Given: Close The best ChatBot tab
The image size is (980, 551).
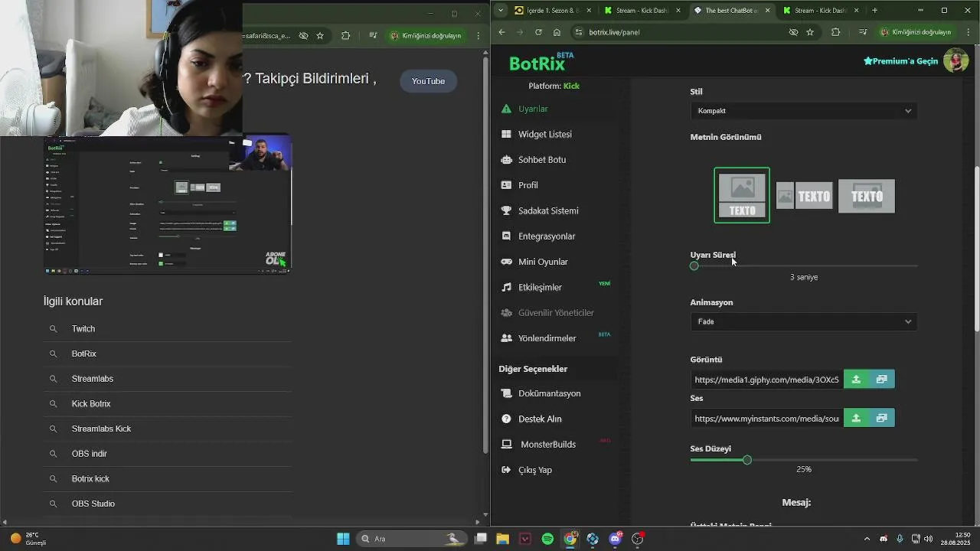Looking at the screenshot, I should click(x=766, y=11).
